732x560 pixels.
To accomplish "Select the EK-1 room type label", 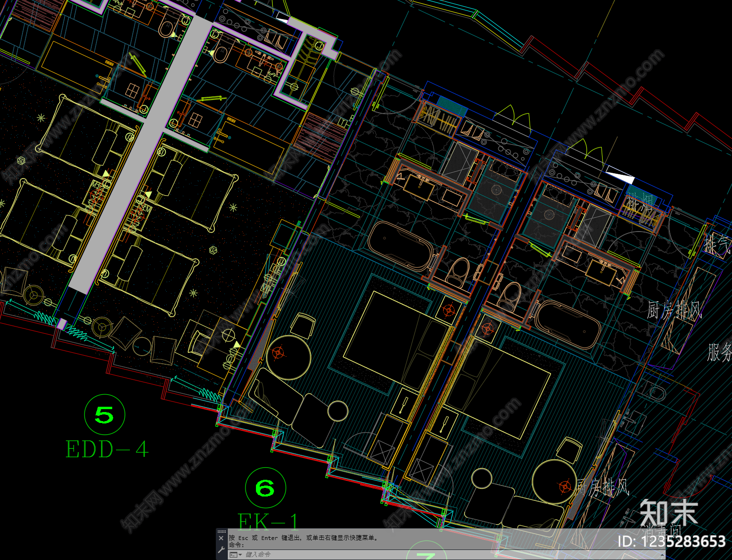I will (x=268, y=522).
